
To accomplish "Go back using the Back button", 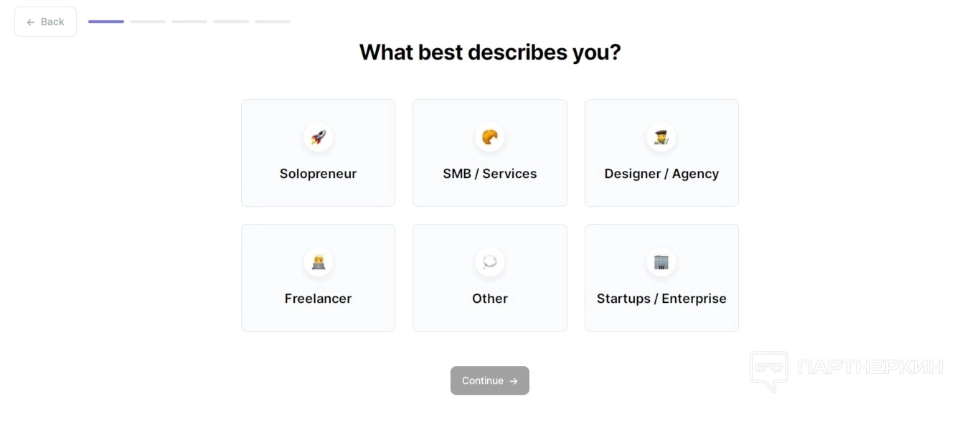I will [x=45, y=22].
